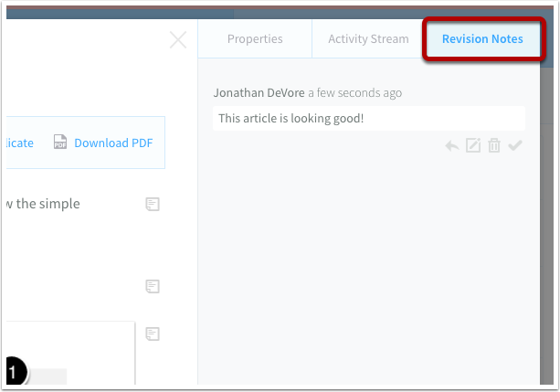Screen dimensions: 560x392
Task: Close the side panel with the X icon
Action: click(x=178, y=39)
